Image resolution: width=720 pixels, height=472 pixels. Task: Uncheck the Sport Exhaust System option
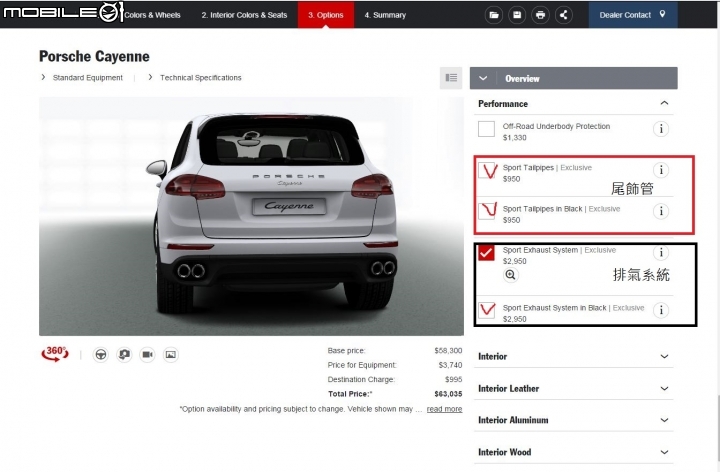click(x=486, y=253)
